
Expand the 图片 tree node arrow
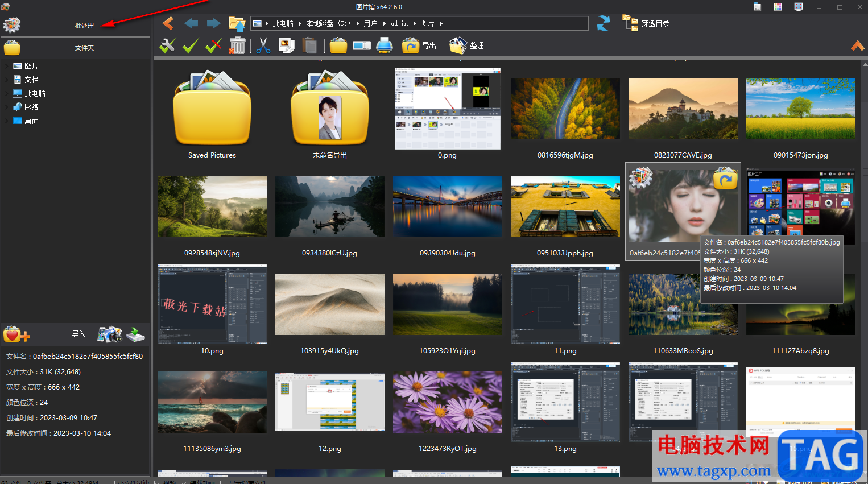pos(7,67)
